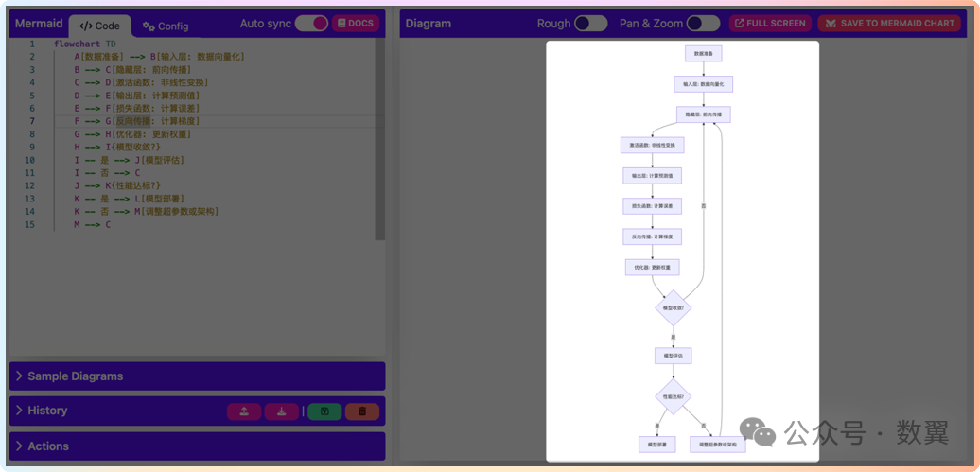Disable the Auto sync toggle
The width and height of the screenshot is (980, 472).
311,24
